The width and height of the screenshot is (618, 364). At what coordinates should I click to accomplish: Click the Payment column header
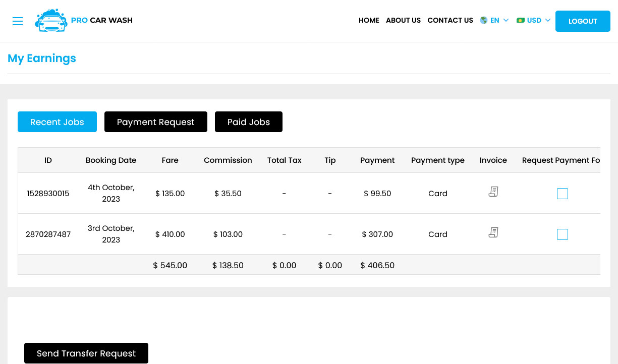pos(377,160)
